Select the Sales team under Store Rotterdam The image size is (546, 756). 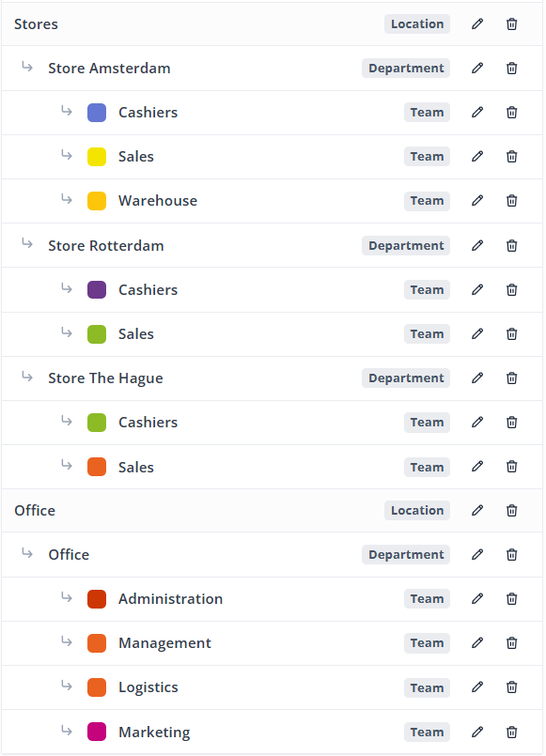point(136,333)
